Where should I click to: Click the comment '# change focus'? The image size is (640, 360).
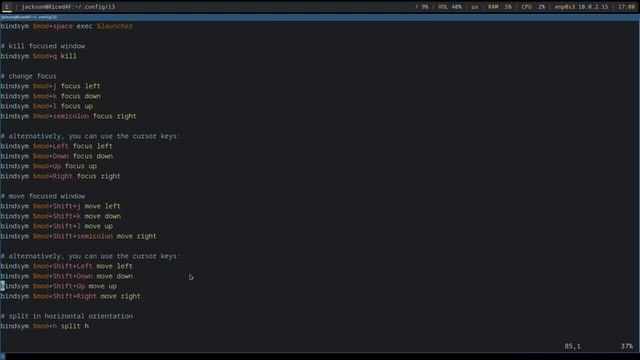(29, 76)
